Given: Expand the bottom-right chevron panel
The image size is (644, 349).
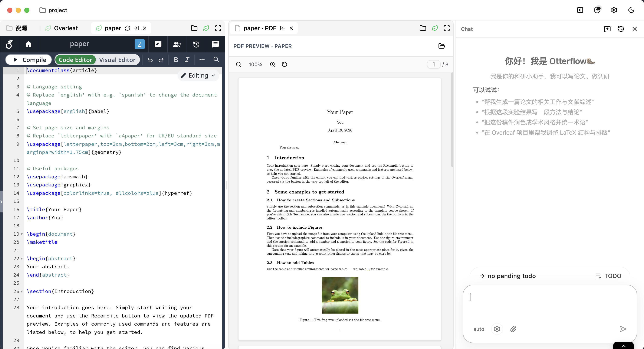Looking at the screenshot, I should 624,346.
